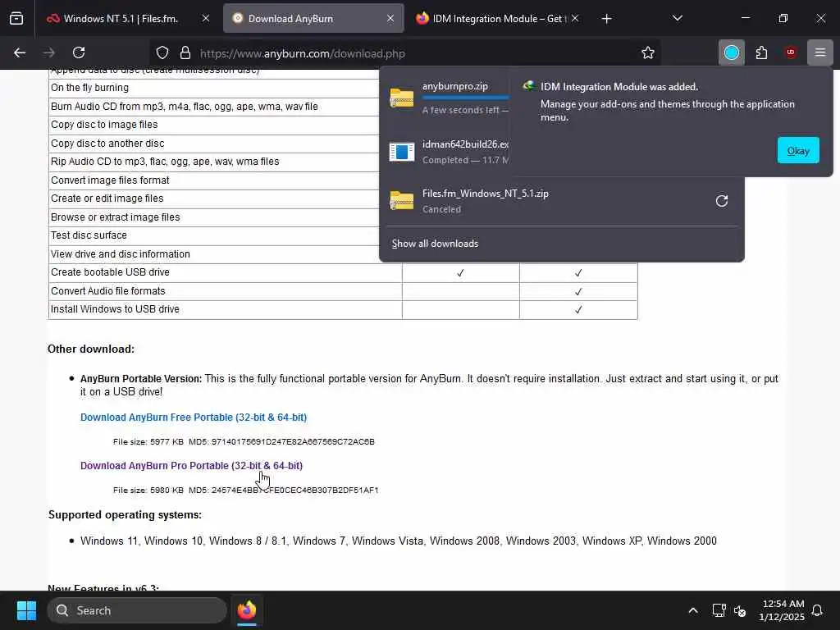
Task: Click the On the fly burning row
Action: coord(214,88)
